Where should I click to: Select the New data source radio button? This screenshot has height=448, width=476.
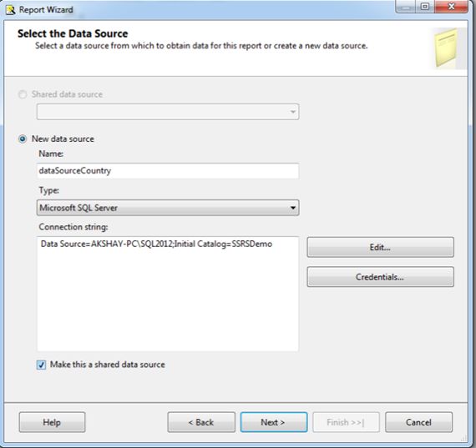click(23, 139)
